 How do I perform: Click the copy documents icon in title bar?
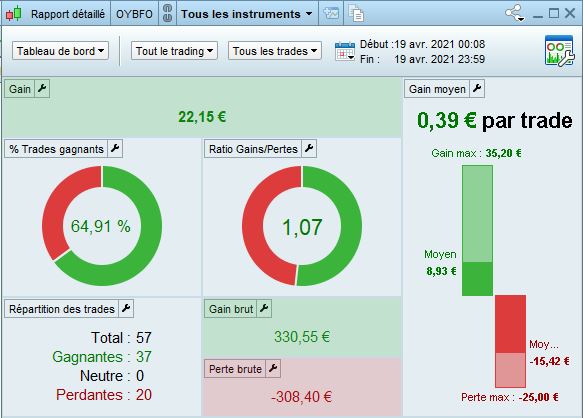pyautogui.click(x=356, y=13)
